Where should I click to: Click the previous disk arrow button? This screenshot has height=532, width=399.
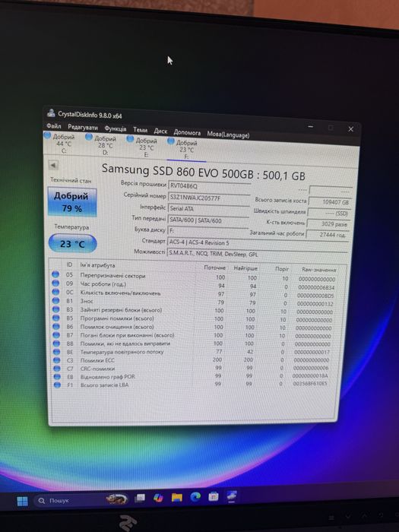[x=53, y=165]
